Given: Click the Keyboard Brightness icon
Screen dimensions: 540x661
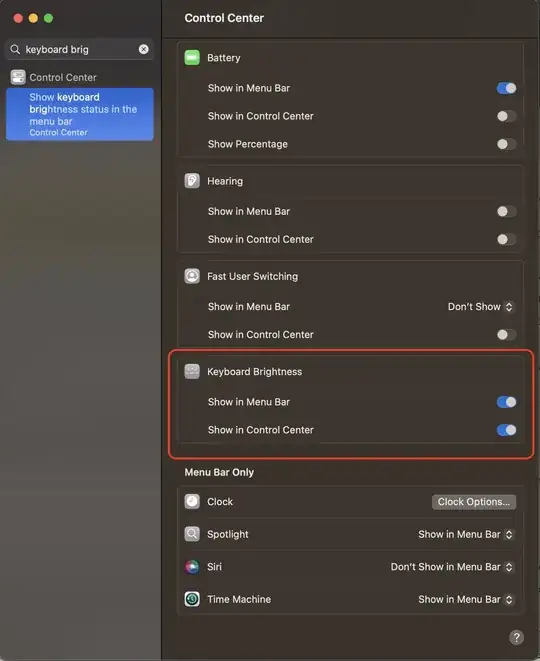Looking at the screenshot, I should coord(192,371).
